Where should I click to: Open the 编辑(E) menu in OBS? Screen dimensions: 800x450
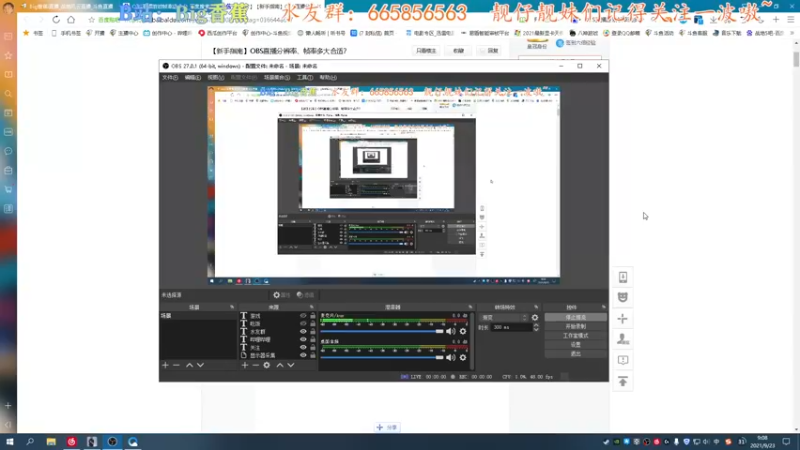point(192,78)
